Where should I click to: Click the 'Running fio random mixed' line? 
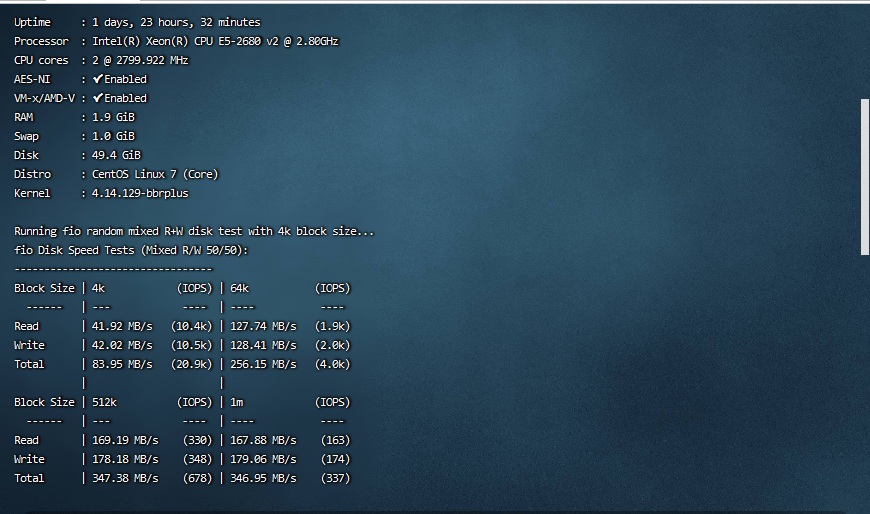(194, 231)
